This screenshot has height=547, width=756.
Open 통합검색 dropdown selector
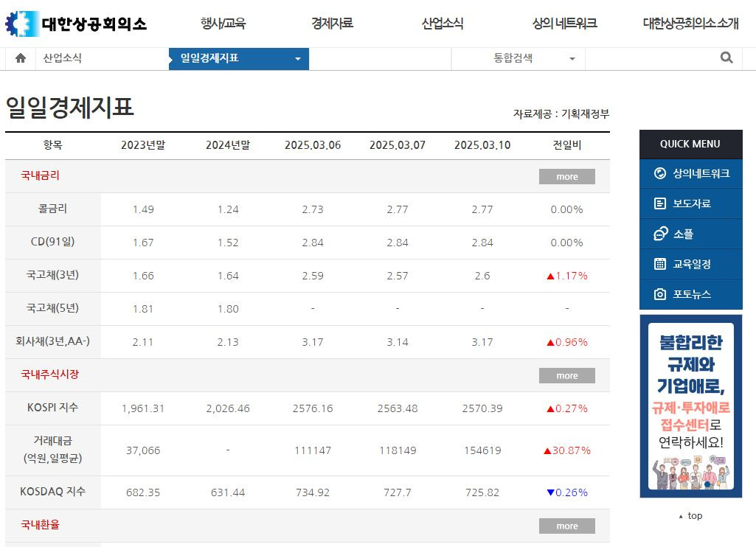point(519,59)
